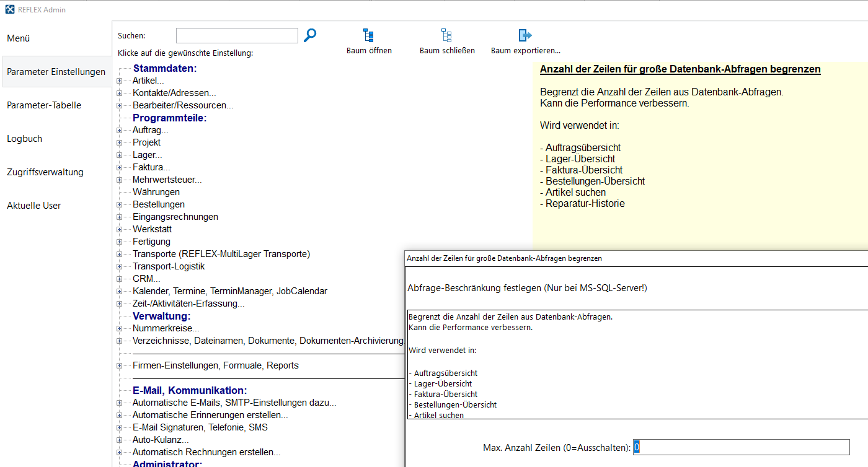Click the Verwaltung: heading

161,316
